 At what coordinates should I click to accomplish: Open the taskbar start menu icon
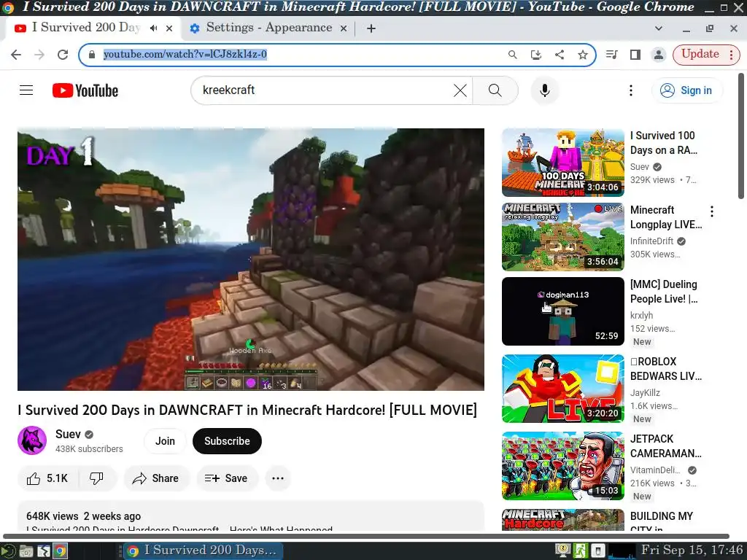tap(8, 551)
